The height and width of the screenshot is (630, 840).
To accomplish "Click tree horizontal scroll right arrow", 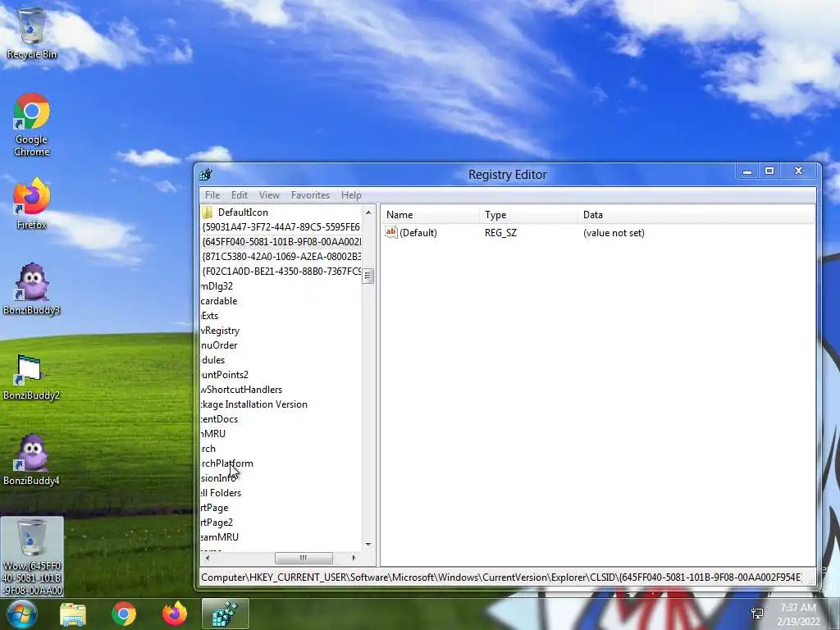I will point(354,558).
